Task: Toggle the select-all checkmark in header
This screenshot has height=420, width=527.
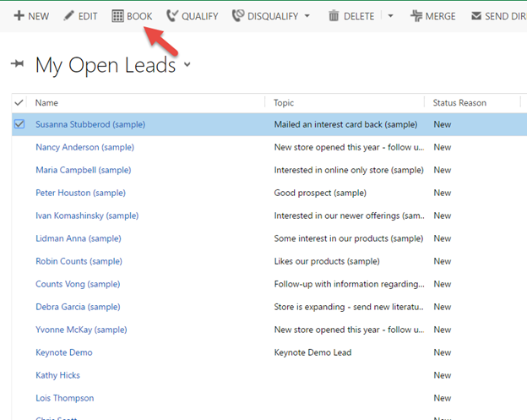Action: click(19, 102)
